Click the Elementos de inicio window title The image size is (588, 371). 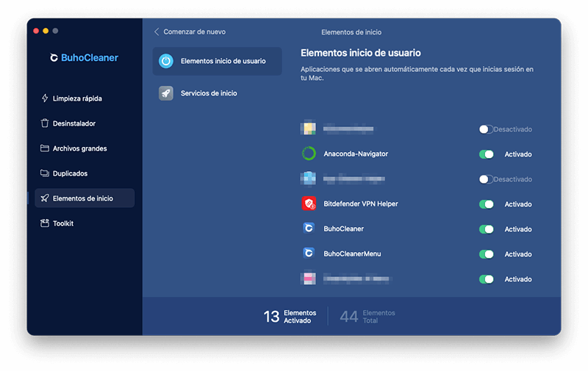tap(351, 32)
